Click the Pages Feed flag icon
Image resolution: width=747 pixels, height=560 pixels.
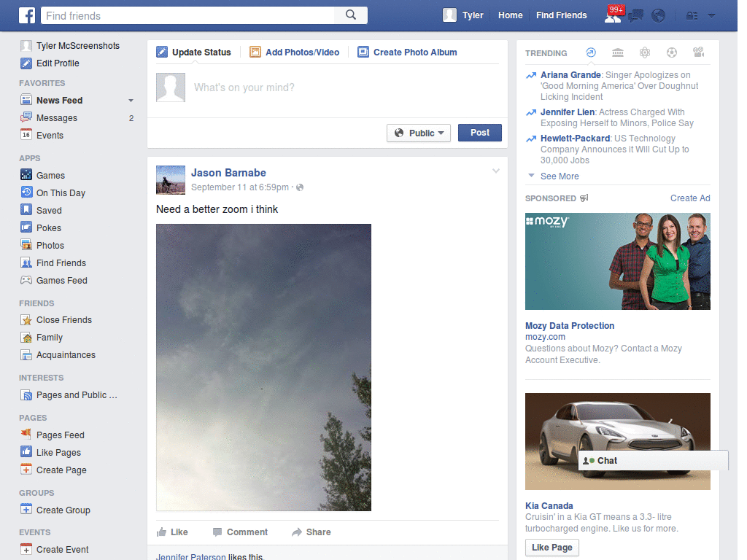coord(26,434)
